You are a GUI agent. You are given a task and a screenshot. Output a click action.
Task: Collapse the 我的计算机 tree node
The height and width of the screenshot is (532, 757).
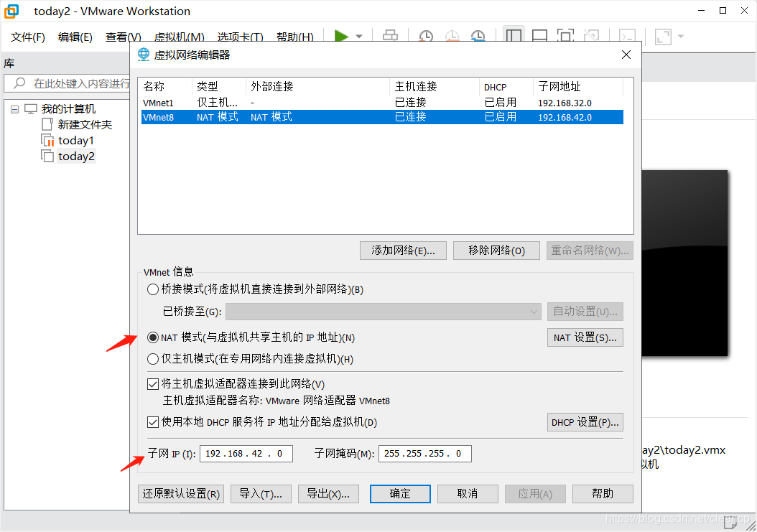[x=15, y=110]
